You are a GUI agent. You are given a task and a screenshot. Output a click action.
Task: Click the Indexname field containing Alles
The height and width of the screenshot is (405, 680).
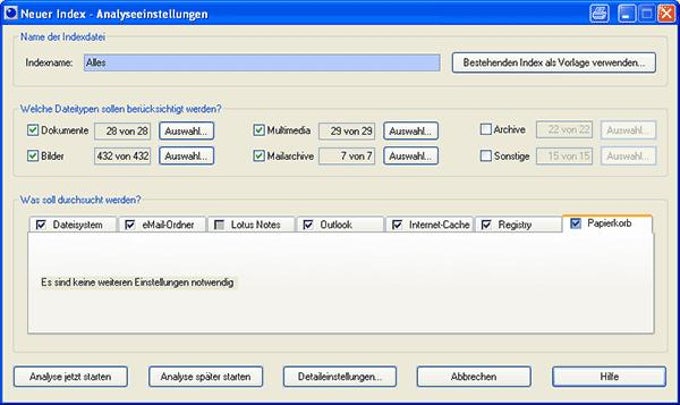coord(262,63)
